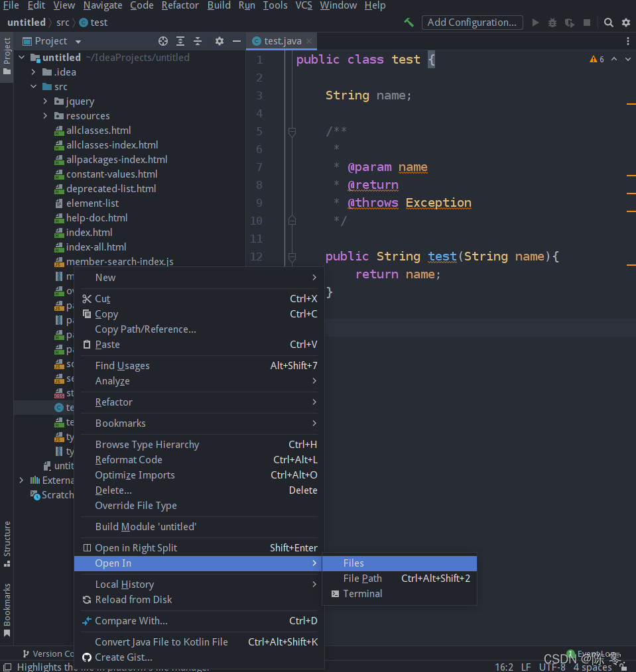
Task: Expand the .idea folder
Action: 33,72
